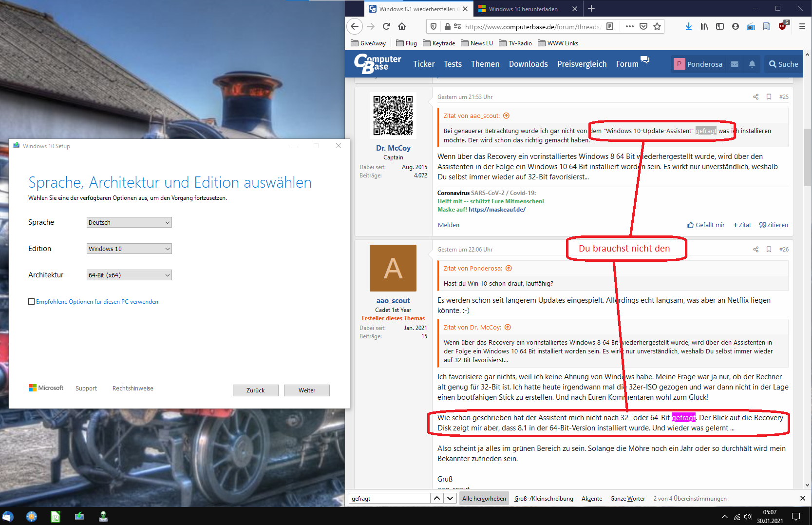Open the Edition dropdown

pyautogui.click(x=129, y=249)
